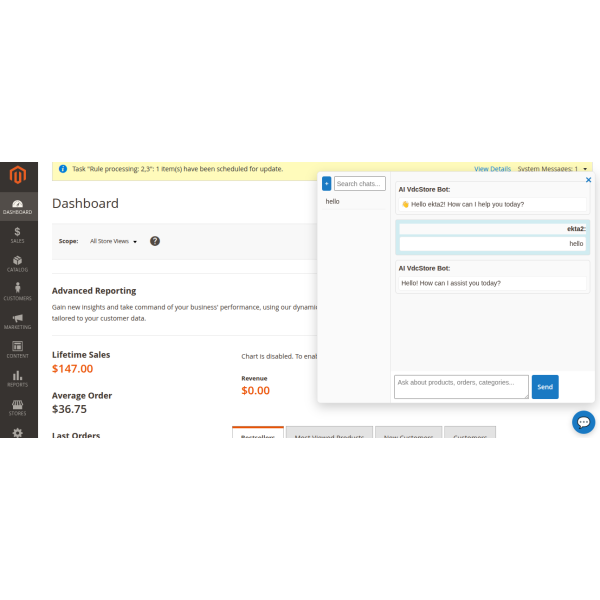This screenshot has height=600, width=600.
Task: Click the Search chats field
Action: coord(359,184)
